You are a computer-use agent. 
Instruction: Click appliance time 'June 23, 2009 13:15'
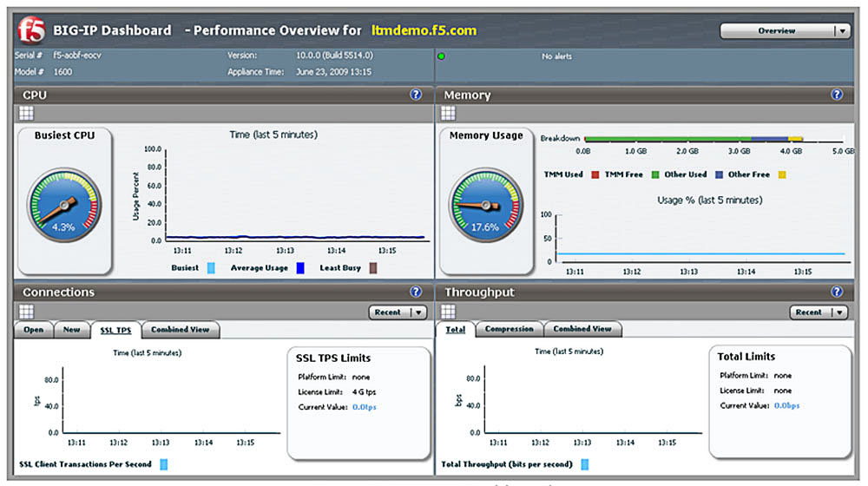click(334, 72)
